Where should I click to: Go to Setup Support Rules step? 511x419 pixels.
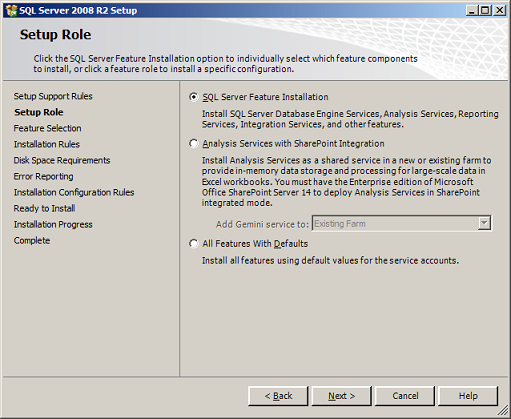pos(53,96)
